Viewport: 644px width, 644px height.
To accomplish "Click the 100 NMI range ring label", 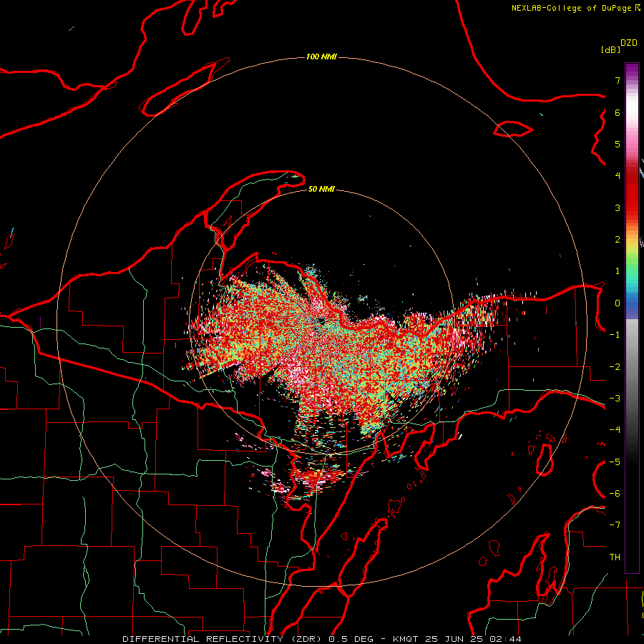I will click(321, 57).
